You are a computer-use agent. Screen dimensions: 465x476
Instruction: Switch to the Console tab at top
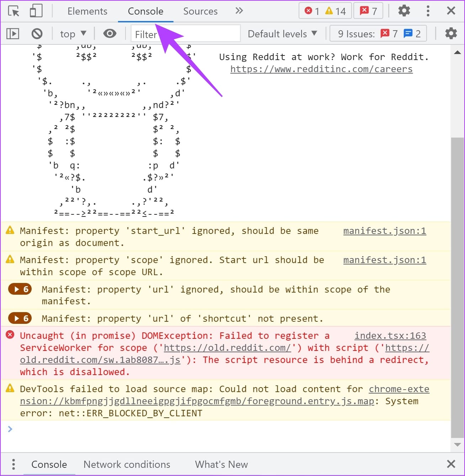(145, 11)
